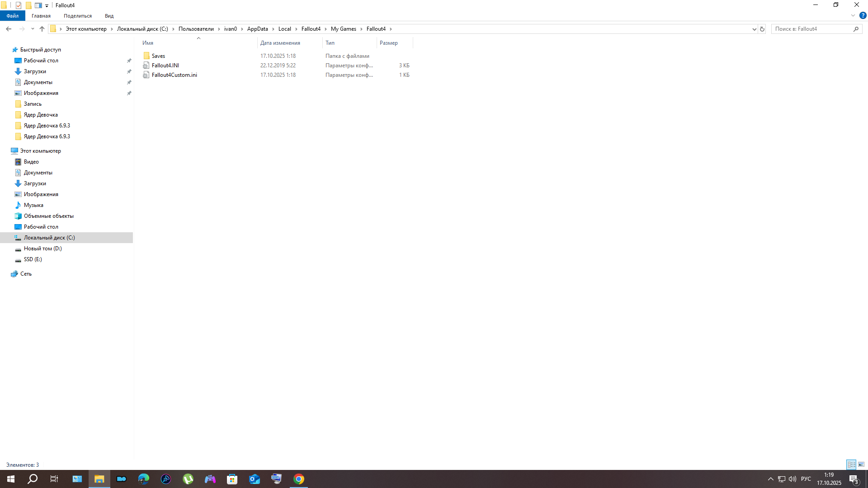
Task: Expand the chevron after Этот компьютер breadcrumb
Action: click(112, 29)
